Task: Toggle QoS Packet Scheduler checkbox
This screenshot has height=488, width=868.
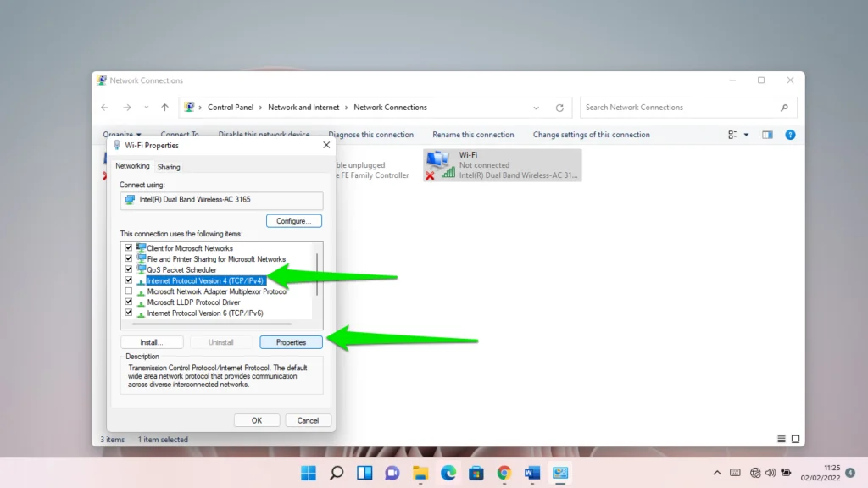Action: pos(129,269)
